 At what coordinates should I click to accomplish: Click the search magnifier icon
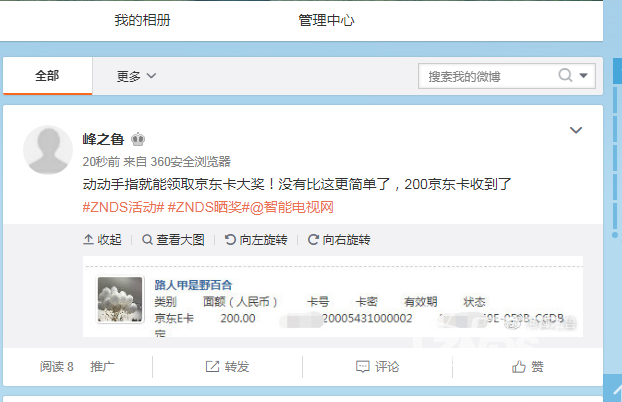[565, 75]
